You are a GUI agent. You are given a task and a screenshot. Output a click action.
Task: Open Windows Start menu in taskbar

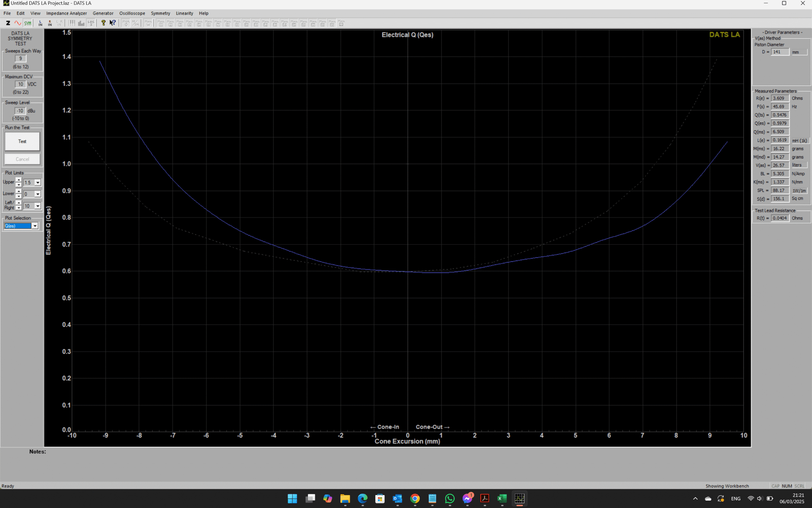point(292,498)
